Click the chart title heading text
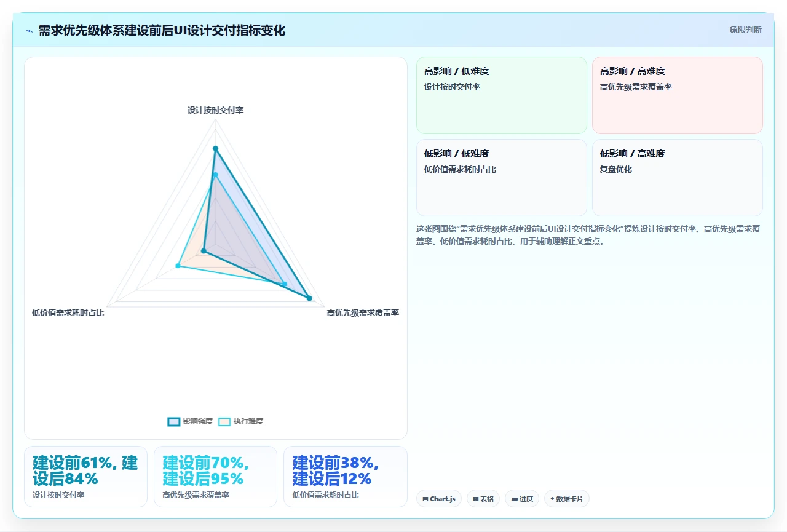This screenshot has width=787, height=532. (x=162, y=31)
